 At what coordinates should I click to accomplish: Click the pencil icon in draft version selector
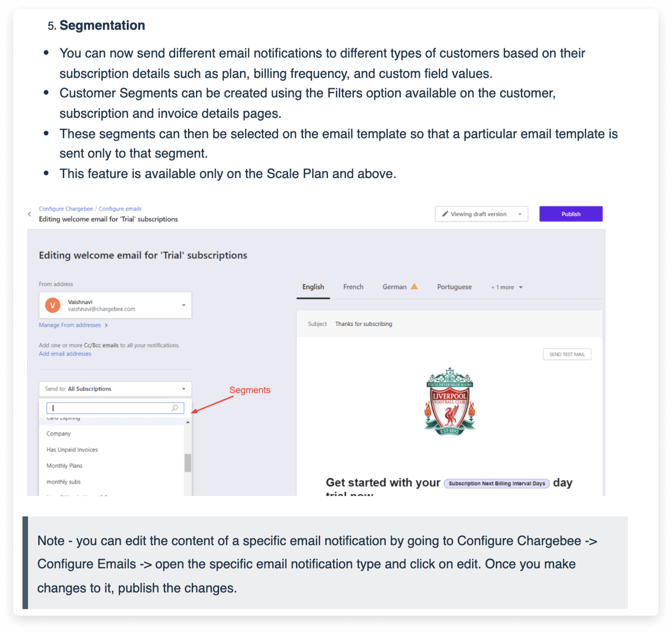(445, 214)
